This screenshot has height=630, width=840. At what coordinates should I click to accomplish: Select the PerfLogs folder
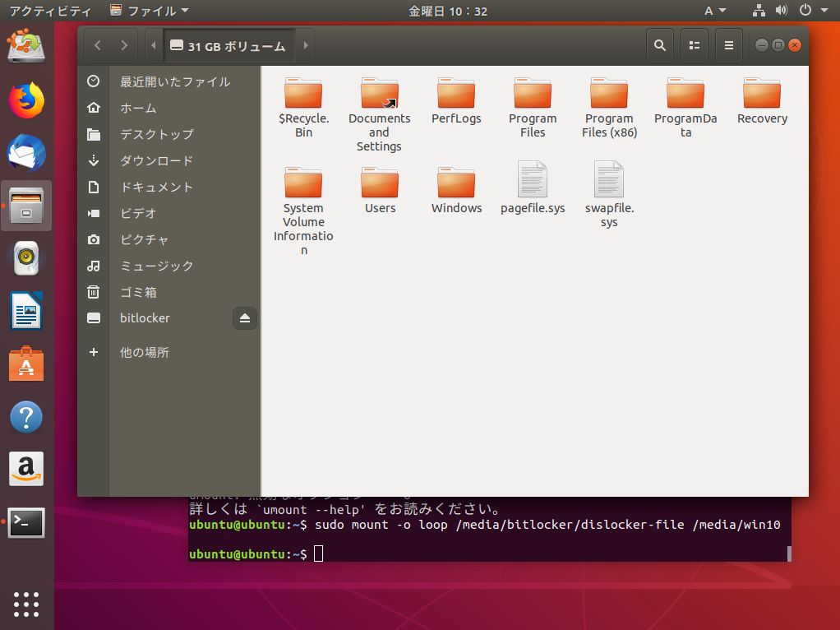tap(456, 101)
